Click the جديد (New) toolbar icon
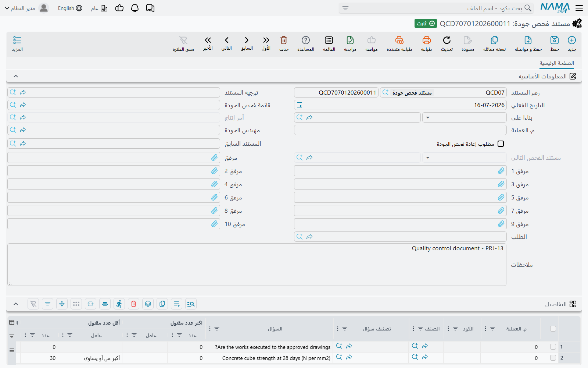Image resolution: width=588 pixels, height=368 pixels. [572, 40]
